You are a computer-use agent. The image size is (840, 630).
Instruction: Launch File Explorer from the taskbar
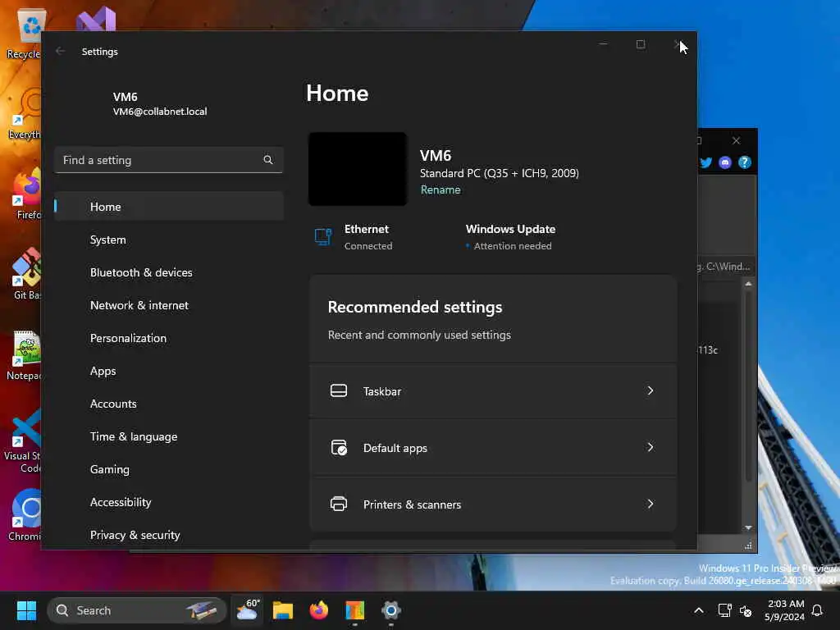(x=283, y=610)
